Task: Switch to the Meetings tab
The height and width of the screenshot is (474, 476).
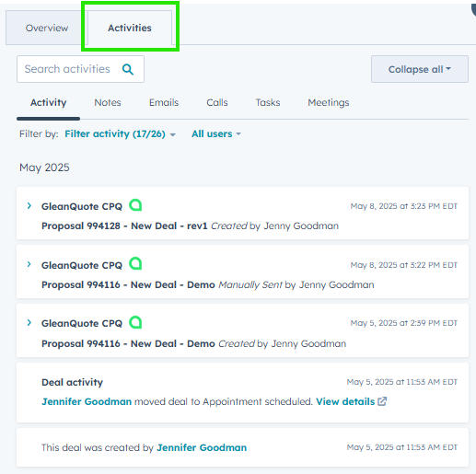Action: 329,102
